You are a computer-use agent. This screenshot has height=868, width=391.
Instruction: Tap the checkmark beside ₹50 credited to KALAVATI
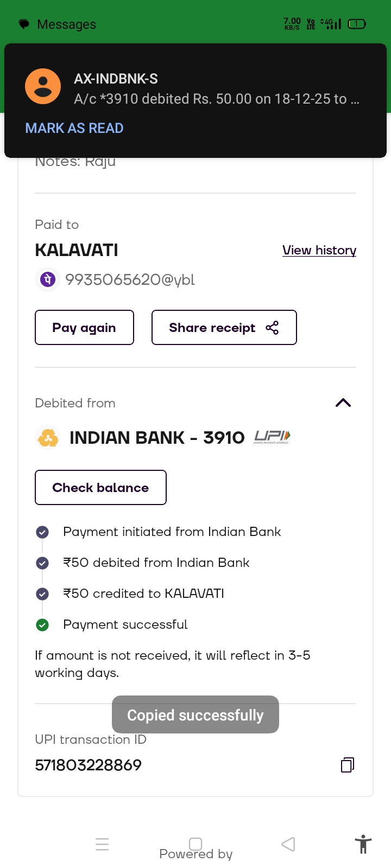point(42,594)
